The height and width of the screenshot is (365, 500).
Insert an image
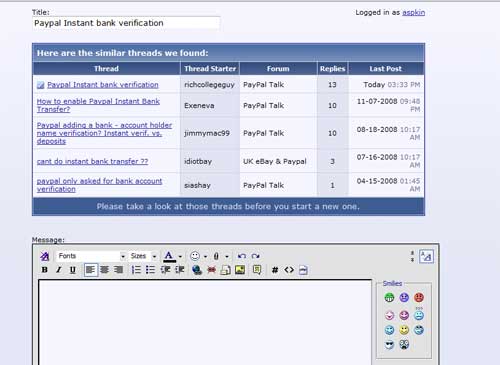(240, 270)
